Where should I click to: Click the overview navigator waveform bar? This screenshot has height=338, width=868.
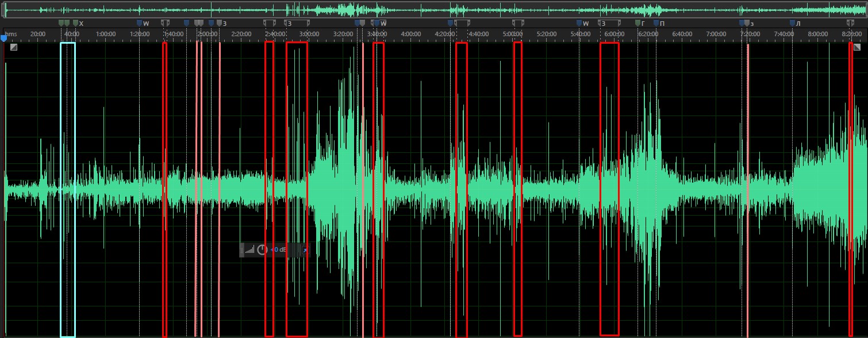point(434,9)
